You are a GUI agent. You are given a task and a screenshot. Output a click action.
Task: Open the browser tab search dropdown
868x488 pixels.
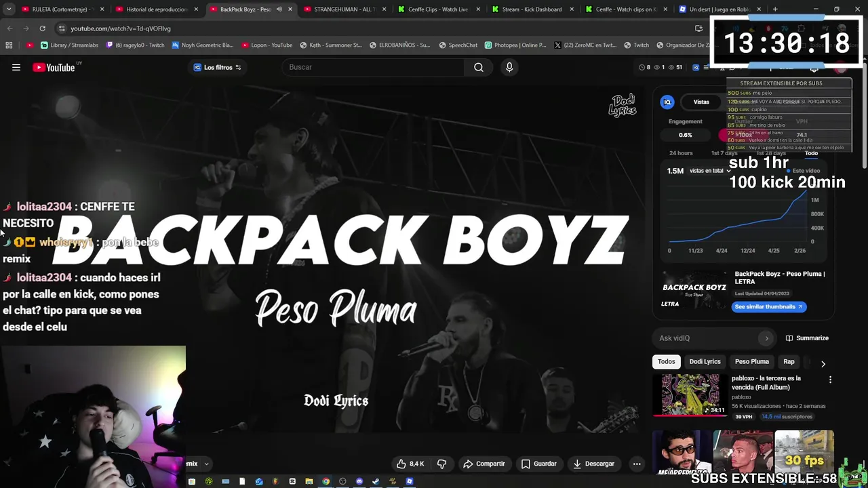point(9,9)
